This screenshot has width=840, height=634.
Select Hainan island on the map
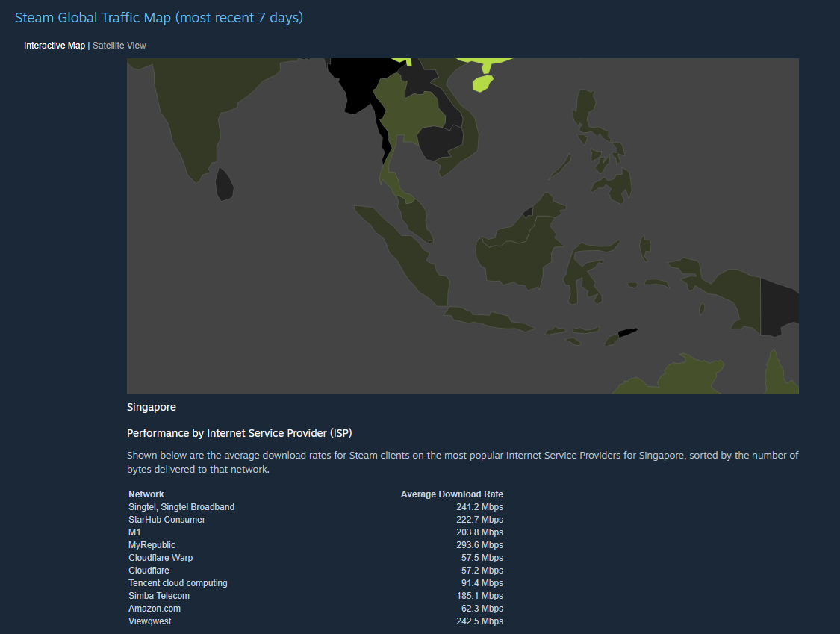click(x=482, y=84)
